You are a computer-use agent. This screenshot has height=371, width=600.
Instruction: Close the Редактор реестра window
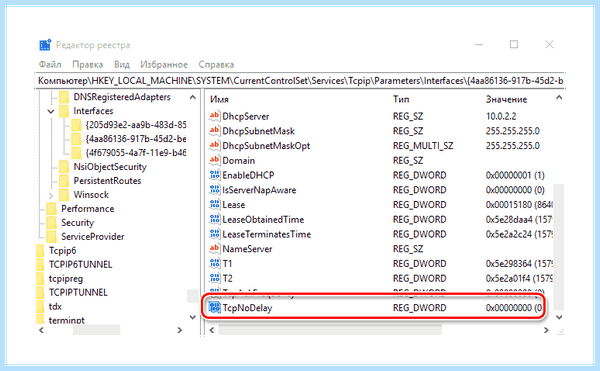[549, 44]
